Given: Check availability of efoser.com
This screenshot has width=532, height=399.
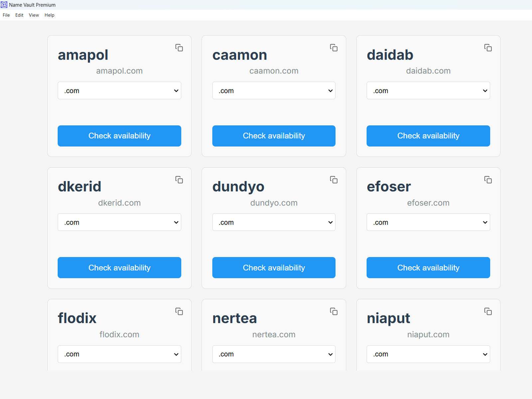Looking at the screenshot, I should coord(428,268).
